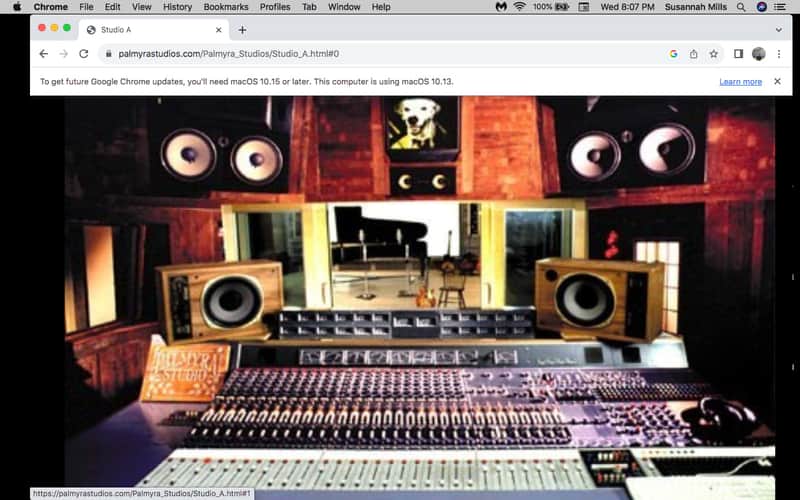
Task: Open the Chrome application menu
Action: tap(51, 7)
